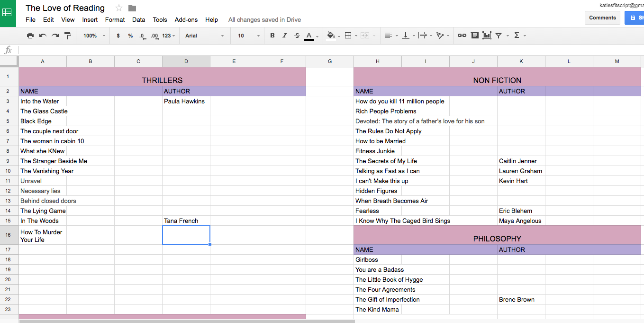Star this spreadsheet document

pyautogui.click(x=119, y=8)
